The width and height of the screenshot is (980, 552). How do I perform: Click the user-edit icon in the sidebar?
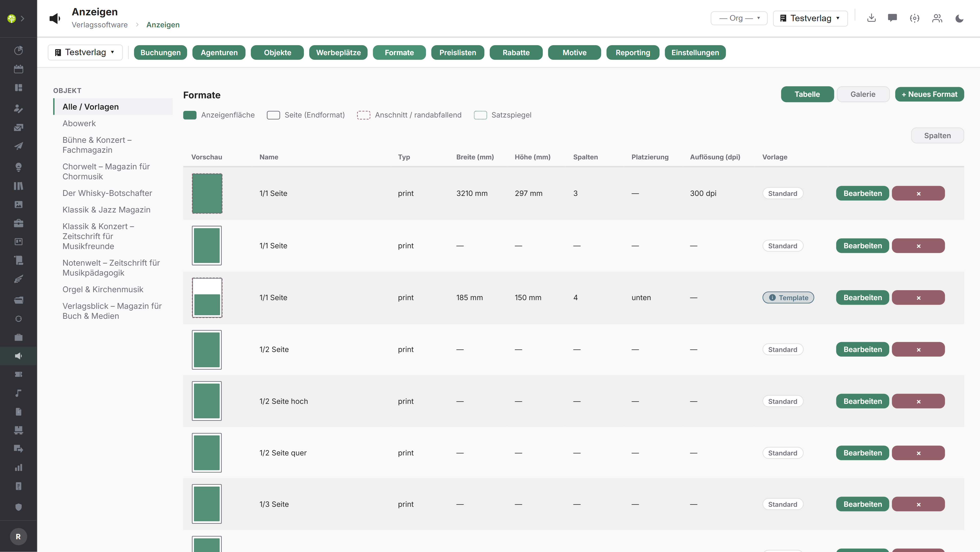point(18,109)
